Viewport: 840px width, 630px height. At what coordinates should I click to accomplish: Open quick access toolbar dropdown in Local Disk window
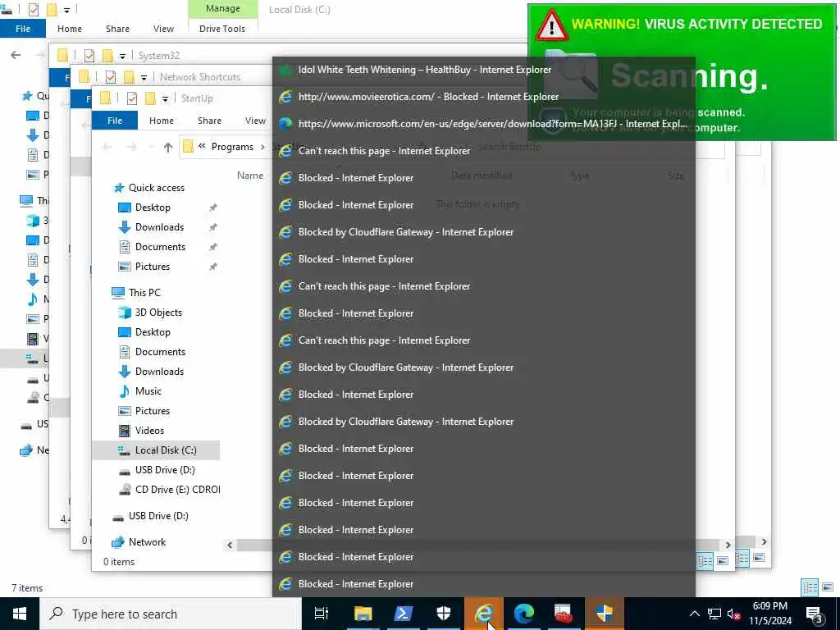[x=66, y=10]
